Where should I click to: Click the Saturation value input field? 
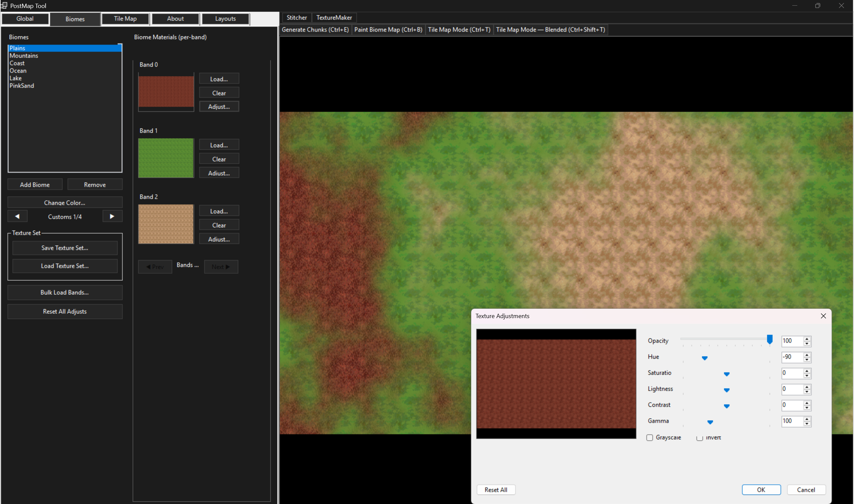792,373
